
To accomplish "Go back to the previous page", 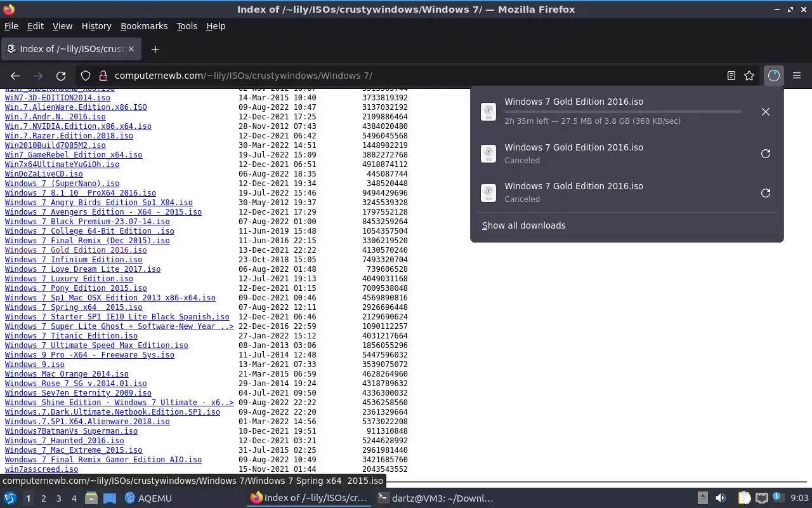I will click(x=15, y=76).
